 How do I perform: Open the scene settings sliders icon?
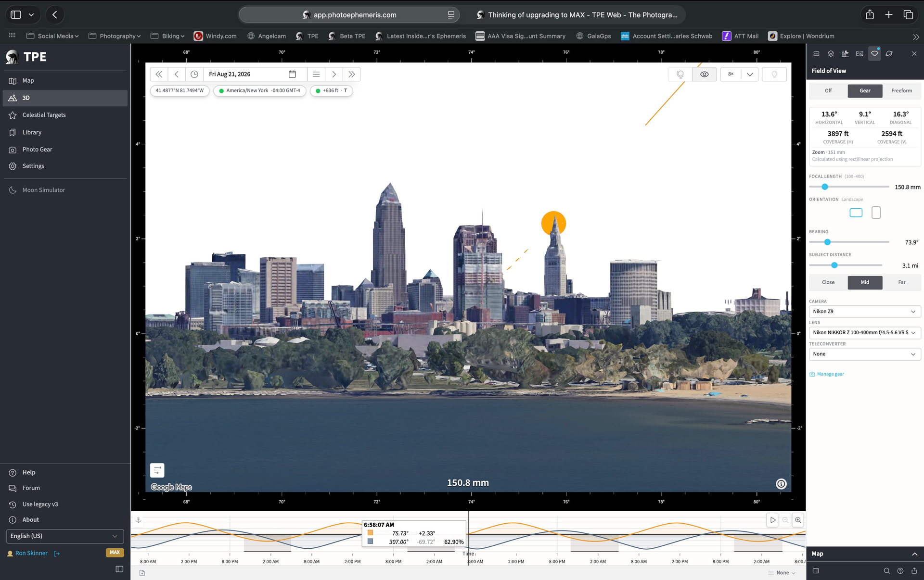tap(157, 470)
